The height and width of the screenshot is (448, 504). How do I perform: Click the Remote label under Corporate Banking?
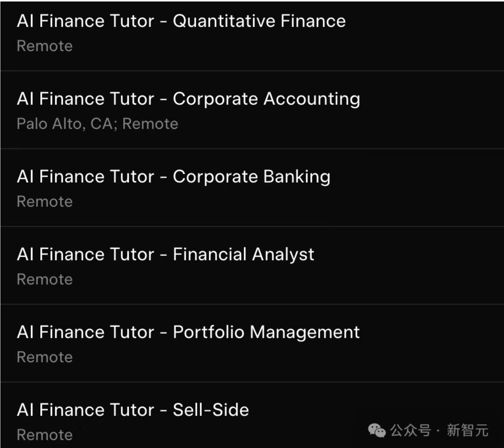point(45,202)
